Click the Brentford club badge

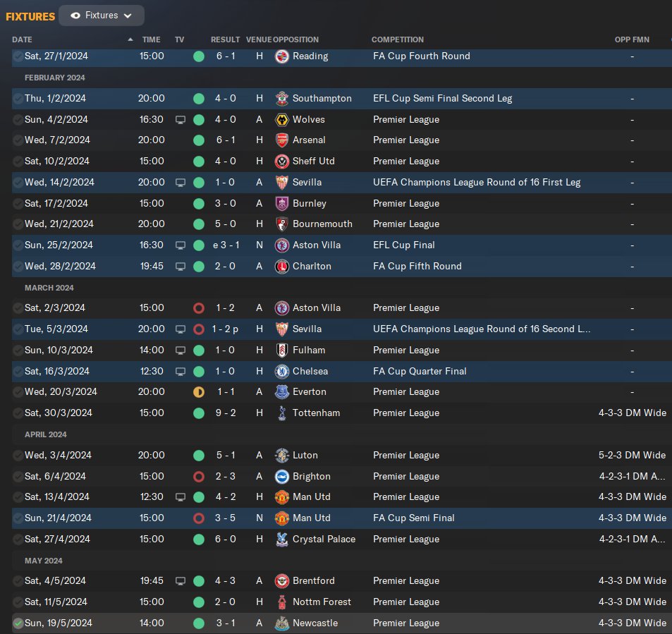pos(281,581)
